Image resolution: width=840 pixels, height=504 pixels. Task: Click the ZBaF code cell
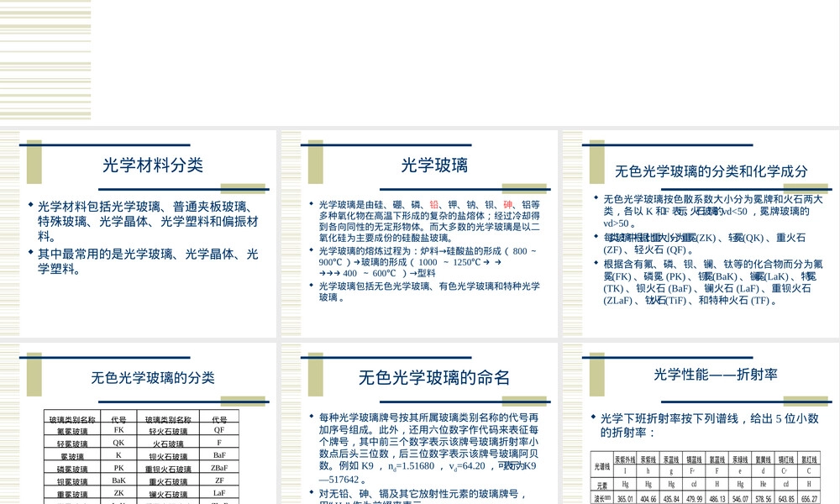point(219,468)
